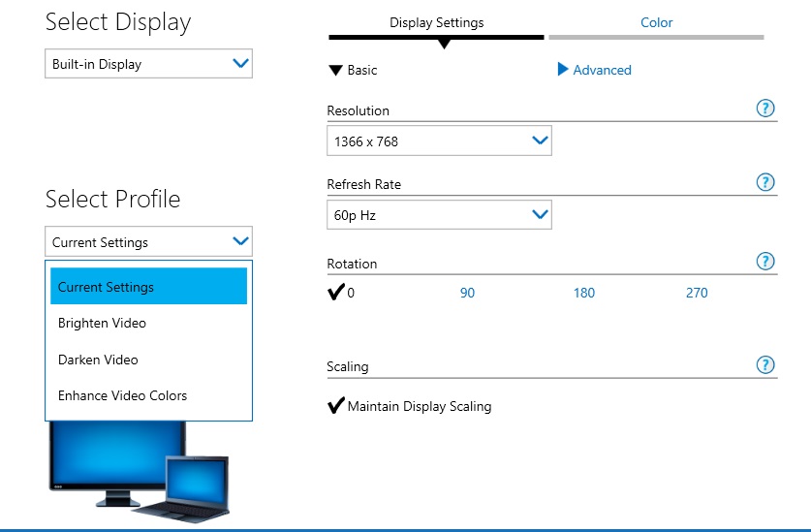Viewport: 811px width, 532px height.
Task: Open the Refresh Rate 60p Hz dropdown
Action: (439, 215)
